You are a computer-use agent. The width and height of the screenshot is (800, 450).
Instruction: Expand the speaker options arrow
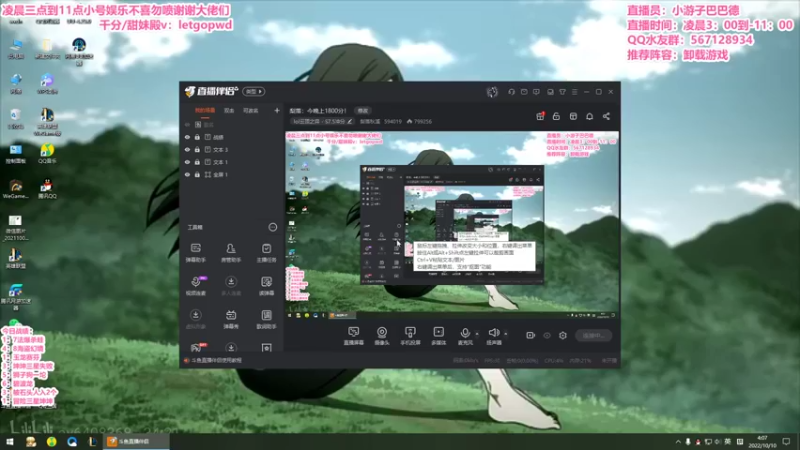pos(506,334)
